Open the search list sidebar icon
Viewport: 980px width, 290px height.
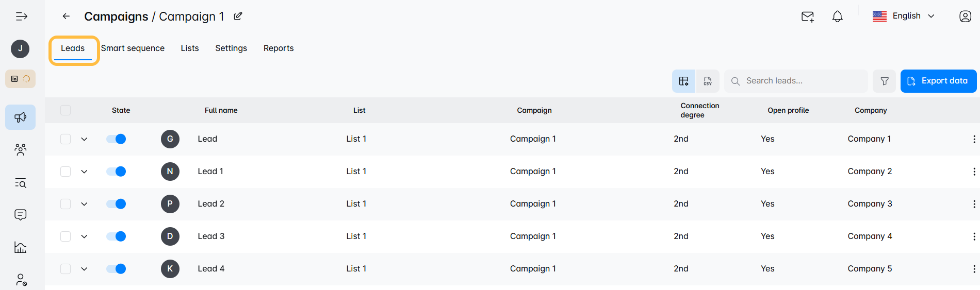point(21,183)
